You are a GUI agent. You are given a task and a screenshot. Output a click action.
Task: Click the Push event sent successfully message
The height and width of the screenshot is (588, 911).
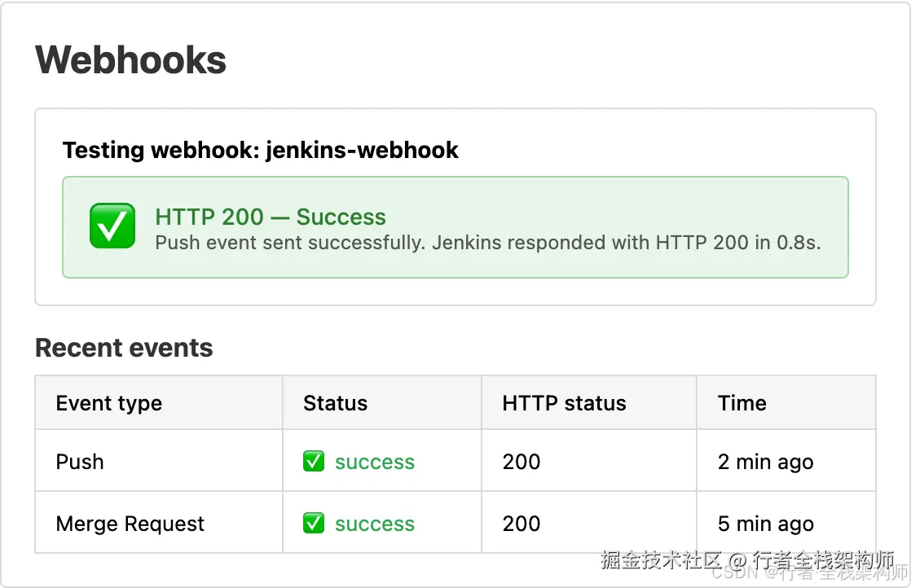click(x=488, y=243)
